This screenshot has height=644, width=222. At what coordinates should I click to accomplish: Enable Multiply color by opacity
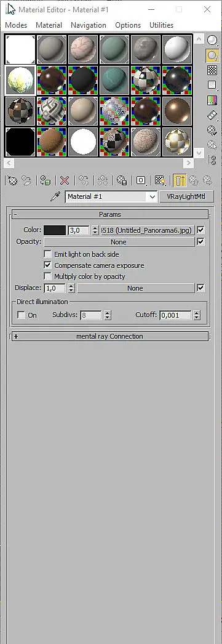point(47,276)
